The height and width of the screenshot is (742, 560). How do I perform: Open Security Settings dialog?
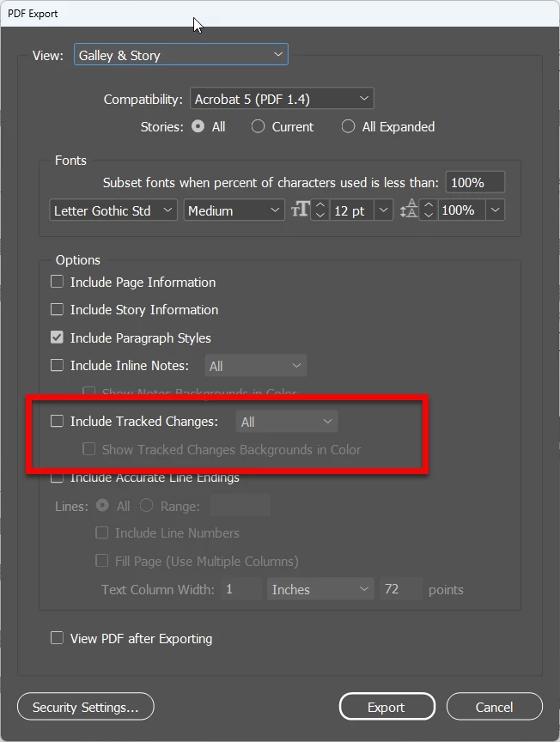[x=86, y=707]
